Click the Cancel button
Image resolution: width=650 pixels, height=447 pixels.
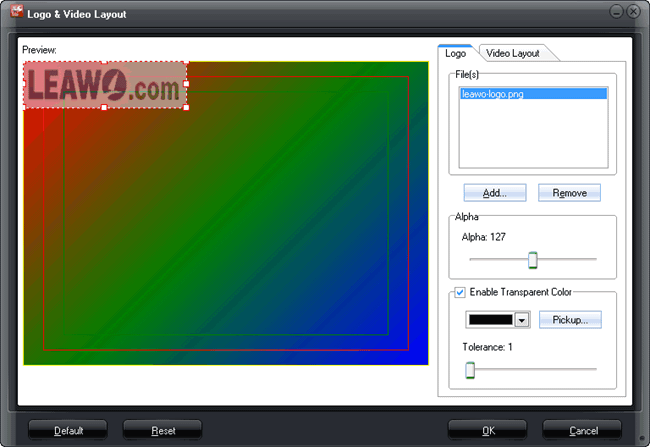[x=582, y=430]
